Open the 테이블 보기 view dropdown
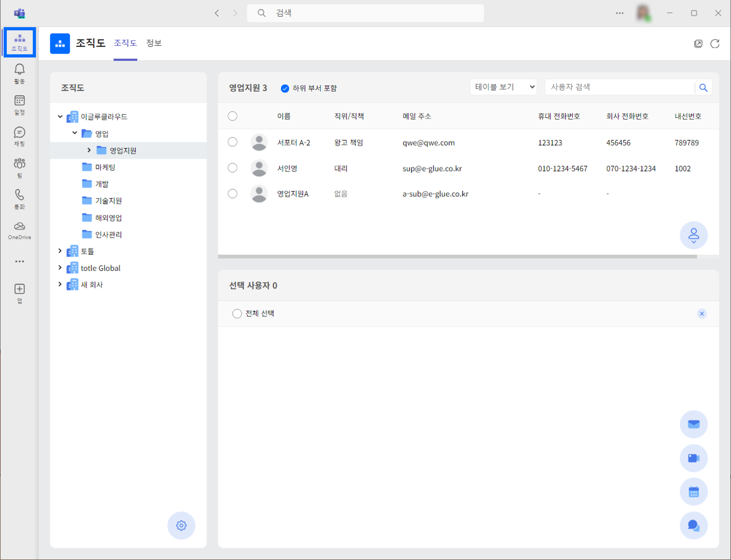This screenshot has height=560, width=731. [503, 87]
